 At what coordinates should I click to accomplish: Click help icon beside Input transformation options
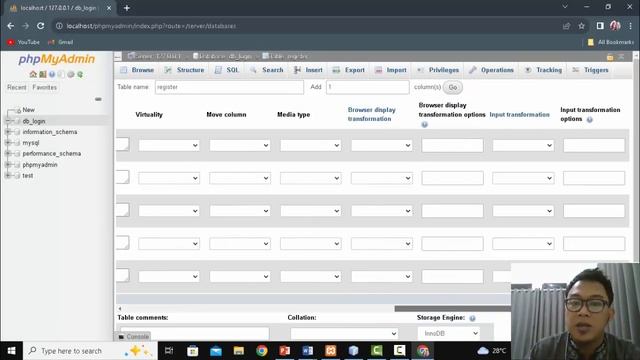pos(589,120)
